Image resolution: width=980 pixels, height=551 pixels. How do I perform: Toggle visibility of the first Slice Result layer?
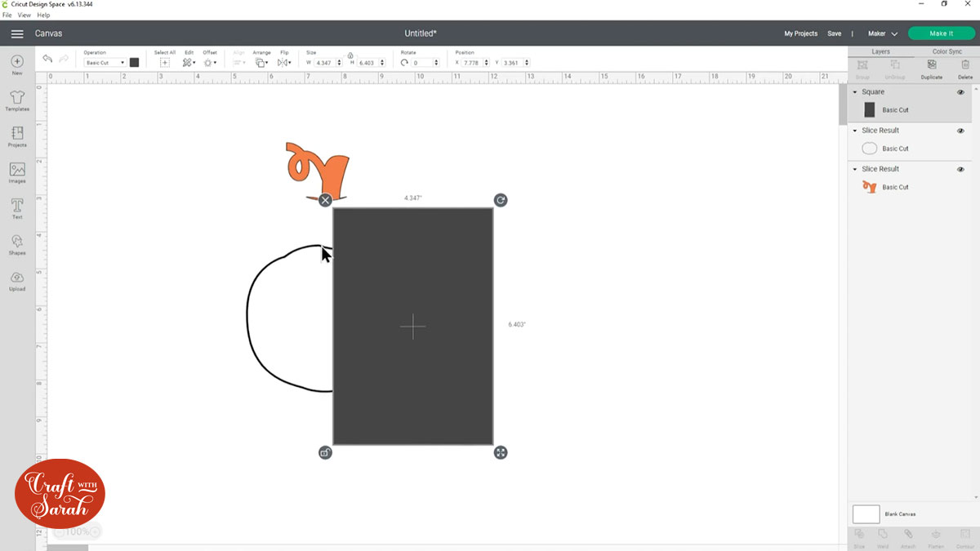[960, 131]
